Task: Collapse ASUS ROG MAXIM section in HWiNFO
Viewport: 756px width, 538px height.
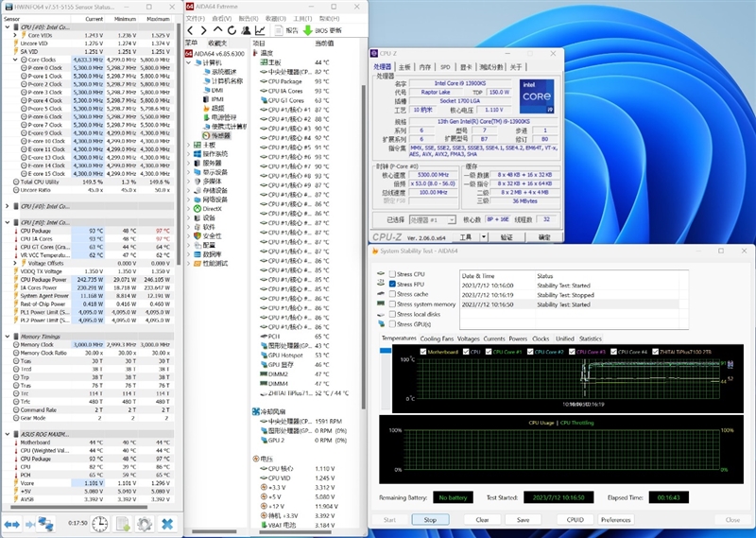Action: [x=8, y=434]
